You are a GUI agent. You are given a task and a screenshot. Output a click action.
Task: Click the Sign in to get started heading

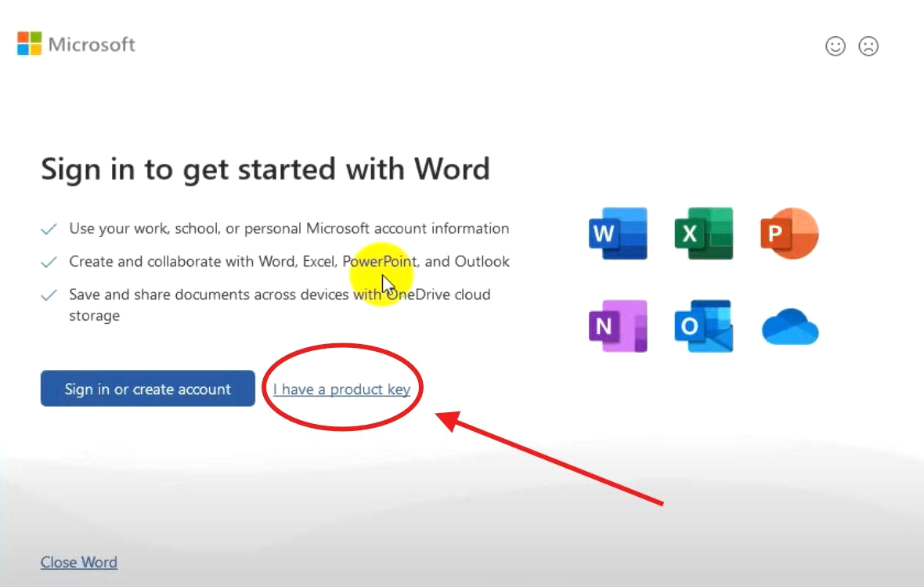(265, 168)
